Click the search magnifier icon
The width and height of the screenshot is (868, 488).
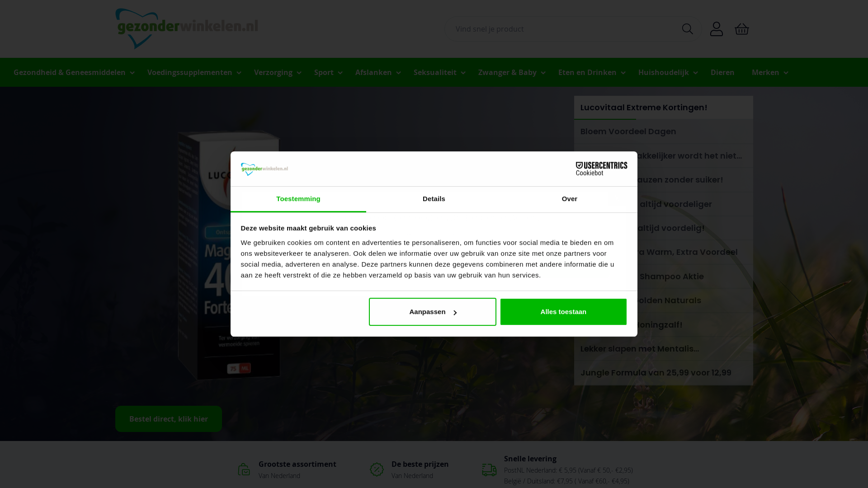click(687, 29)
